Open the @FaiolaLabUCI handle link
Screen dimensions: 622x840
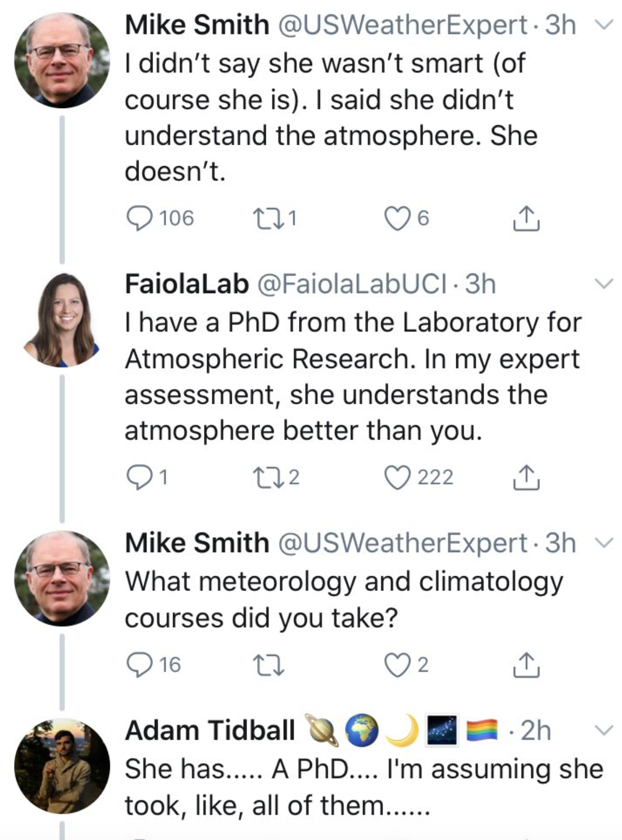coord(351,284)
